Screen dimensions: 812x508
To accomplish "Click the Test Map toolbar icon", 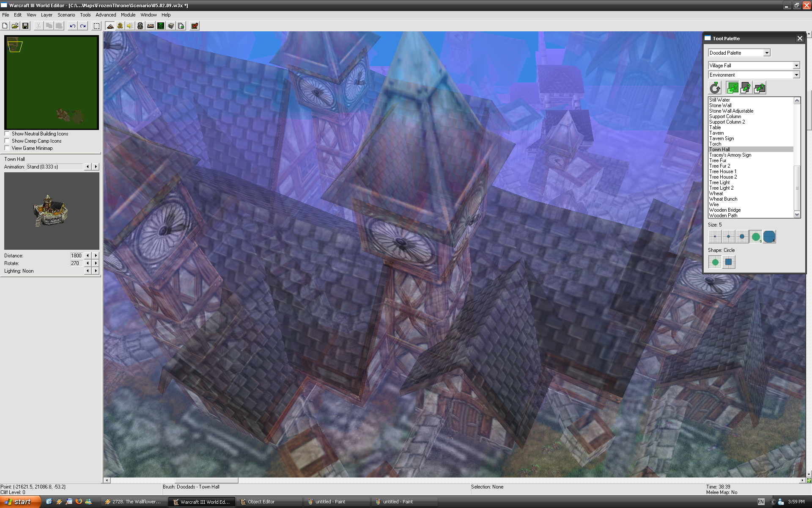I will (x=195, y=26).
